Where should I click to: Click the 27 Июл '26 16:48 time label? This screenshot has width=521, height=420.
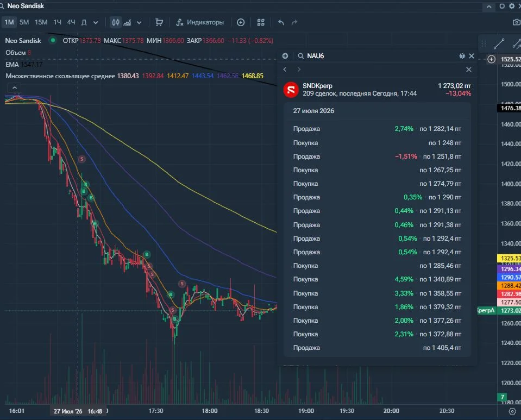pos(78,411)
